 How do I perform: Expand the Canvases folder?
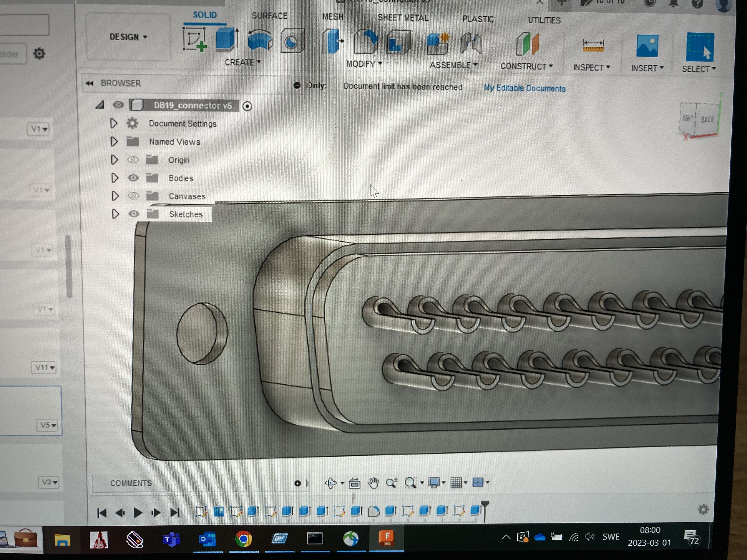tap(115, 196)
